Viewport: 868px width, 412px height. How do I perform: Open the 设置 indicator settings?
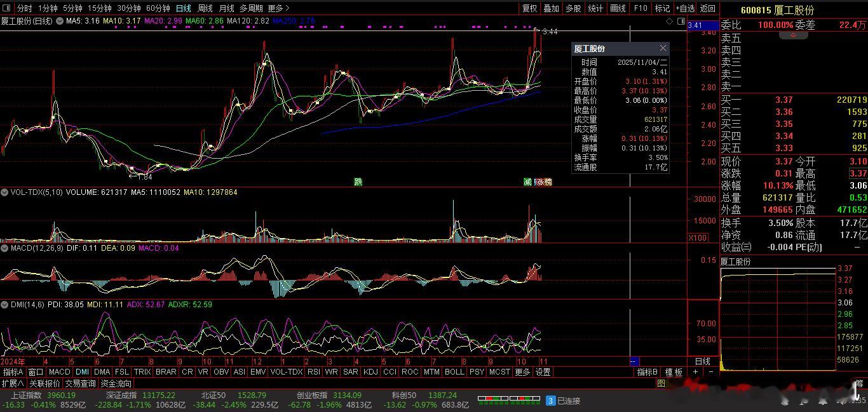click(x=543, y=372)
